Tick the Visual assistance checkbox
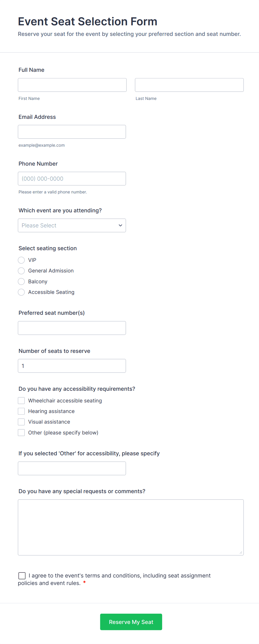Viewport: 259px width, 644px height. 21,422
